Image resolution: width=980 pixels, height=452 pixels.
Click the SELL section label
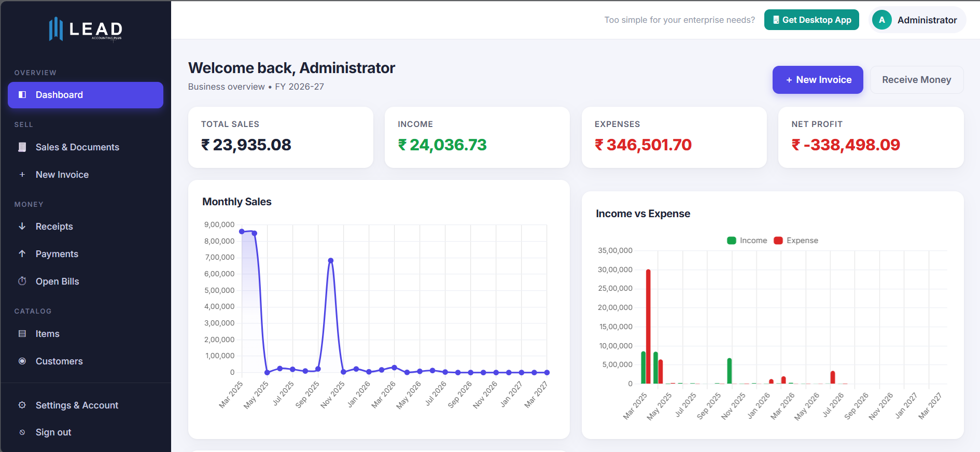[x=23, y=124]
